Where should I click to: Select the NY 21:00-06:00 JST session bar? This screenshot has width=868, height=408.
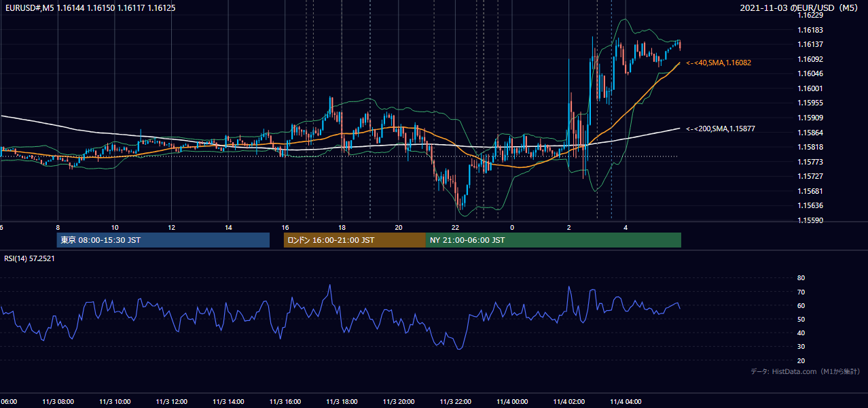(x=554, y=240)
